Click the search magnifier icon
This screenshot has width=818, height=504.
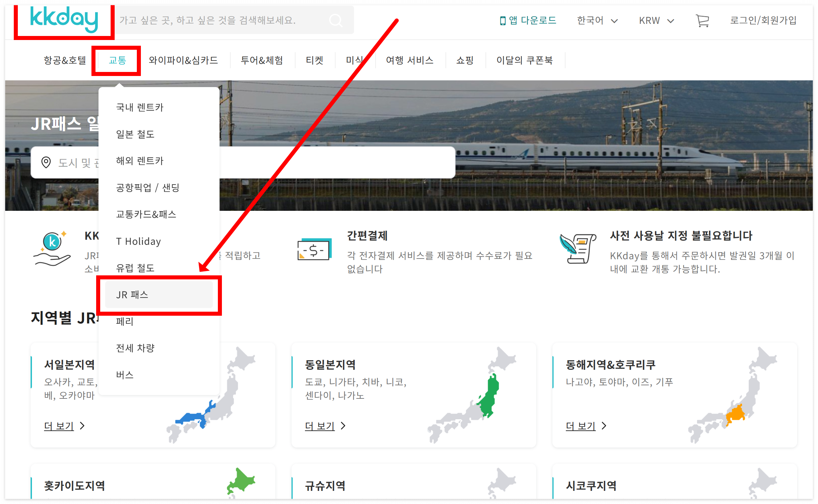336,20
